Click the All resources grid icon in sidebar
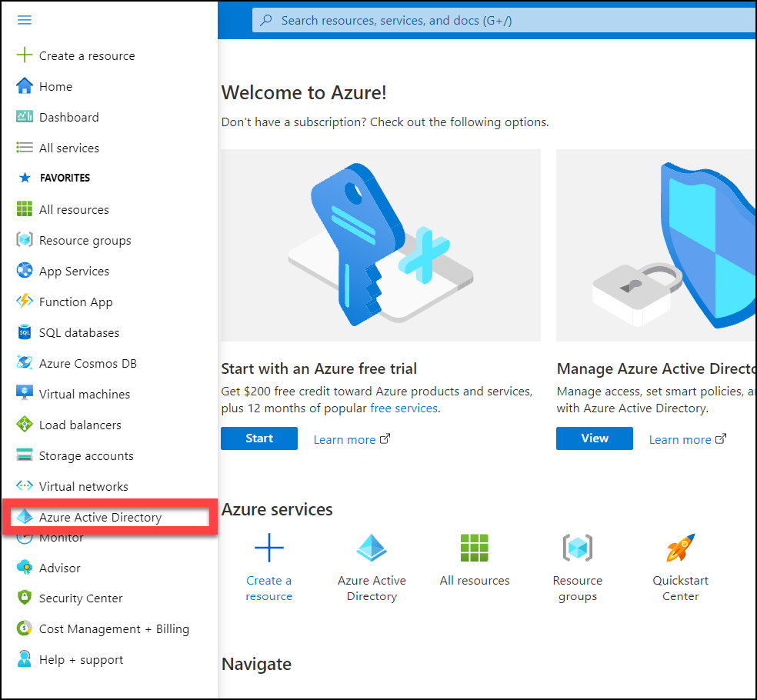 coord(24,209)
